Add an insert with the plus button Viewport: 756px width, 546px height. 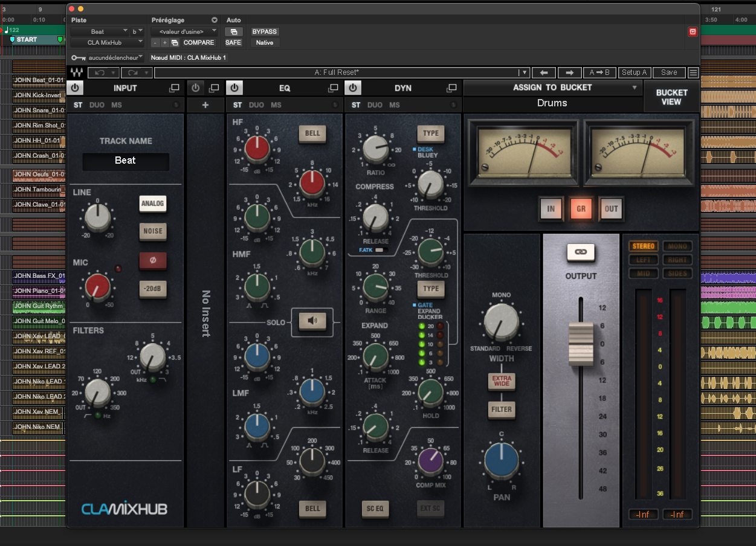coord(205,105)
